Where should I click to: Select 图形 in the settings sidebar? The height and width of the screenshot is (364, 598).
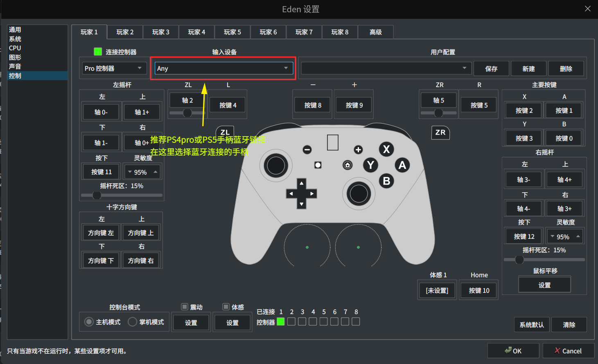(37, 57)
